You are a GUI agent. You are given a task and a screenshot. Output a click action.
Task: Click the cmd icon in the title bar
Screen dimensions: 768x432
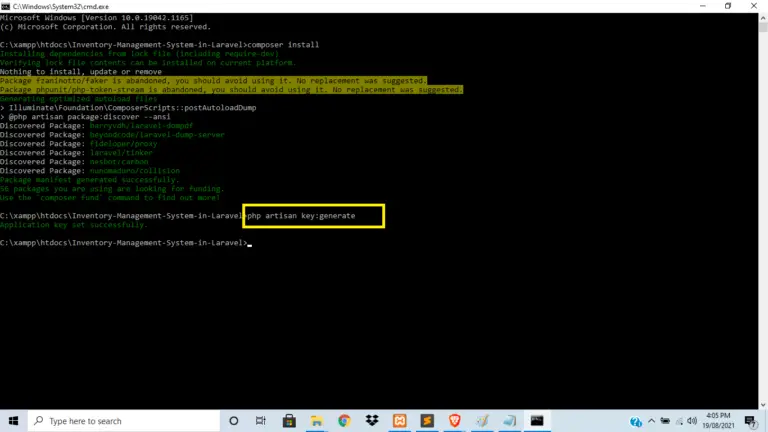click(6, 6)
